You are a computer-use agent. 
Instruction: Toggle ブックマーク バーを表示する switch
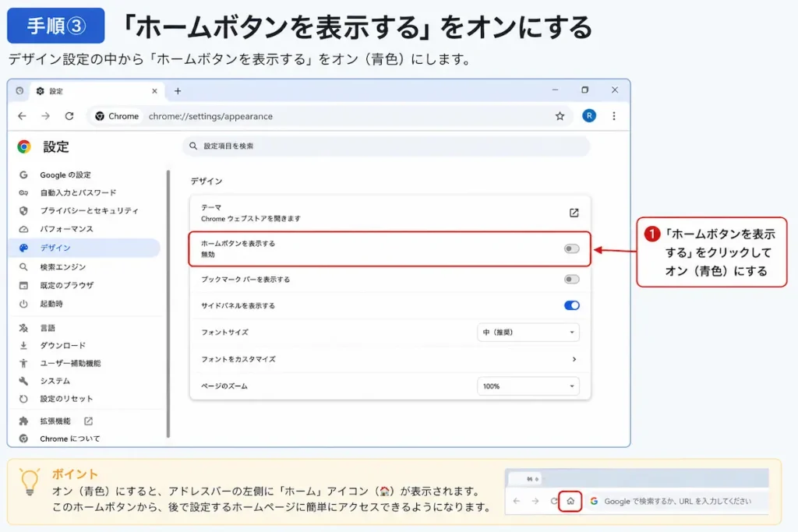tap(571, 279)
